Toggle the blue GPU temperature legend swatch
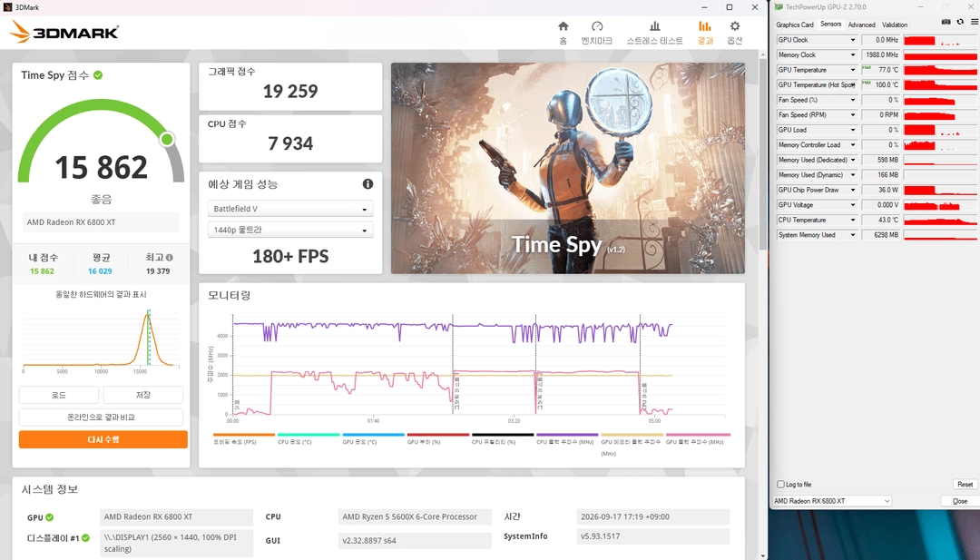 (374, 435)
